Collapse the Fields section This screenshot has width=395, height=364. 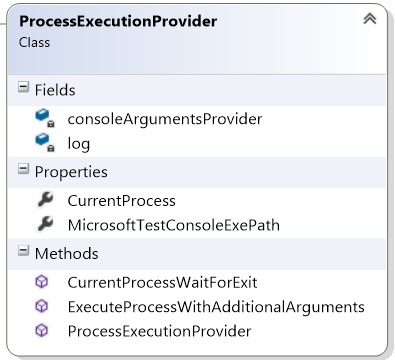(23, 87)
